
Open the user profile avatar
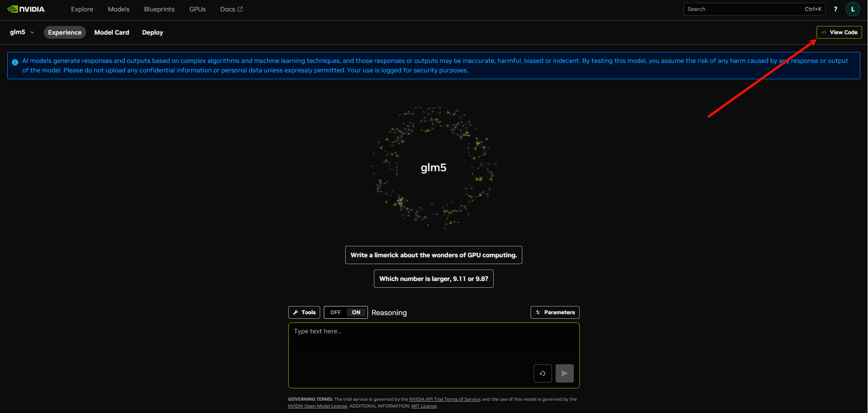click(x=853, y=9)
